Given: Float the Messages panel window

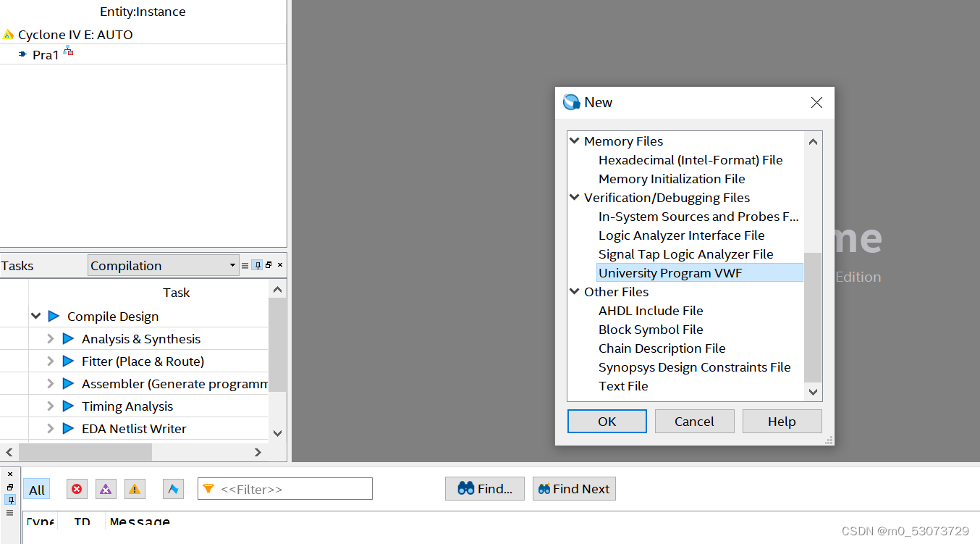Looking at the screenshot, I should click(9, 487).
